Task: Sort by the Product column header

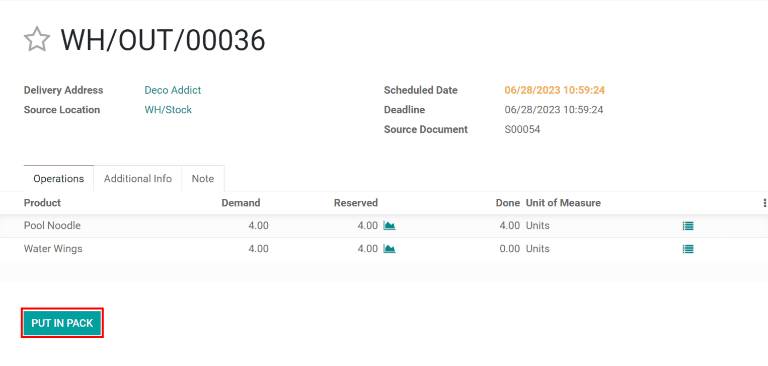Action: tap(42, 203)
